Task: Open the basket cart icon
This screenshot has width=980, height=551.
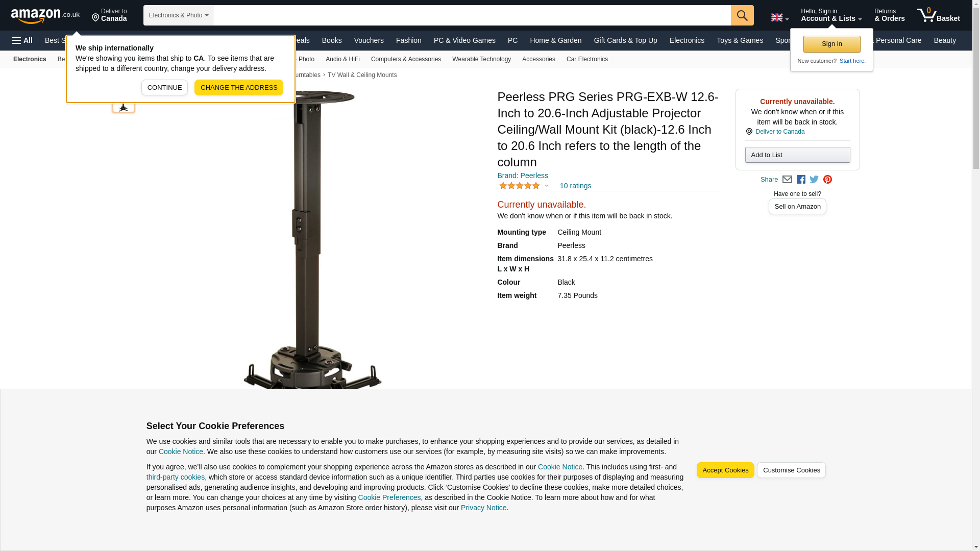Action: point(938,15)
